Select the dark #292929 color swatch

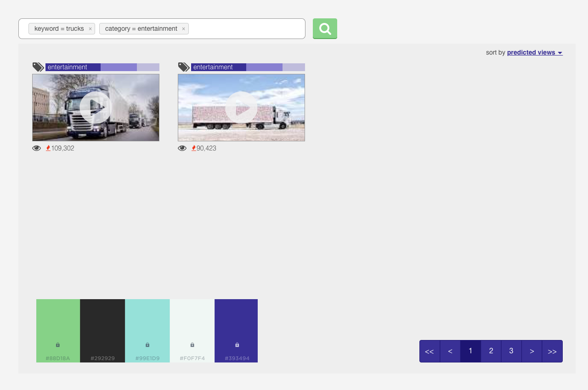(102, 331)
